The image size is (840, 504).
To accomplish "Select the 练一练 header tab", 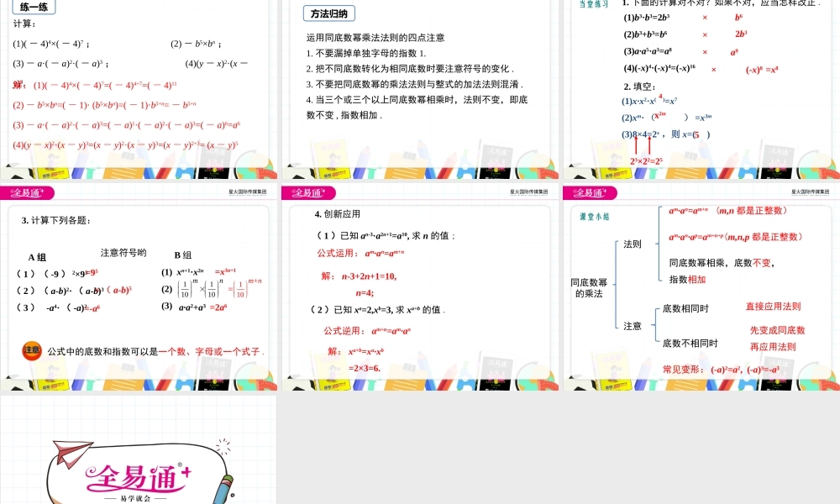I will 32,7.
